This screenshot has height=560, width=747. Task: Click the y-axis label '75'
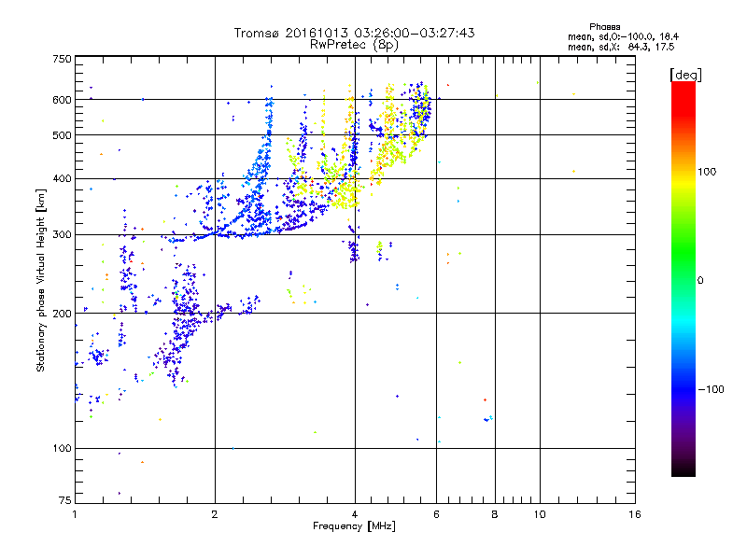pyautogui.click(x=65, y=500)
